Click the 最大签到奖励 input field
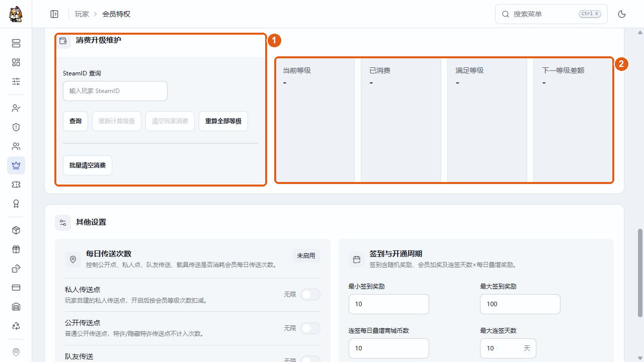 pos(520,304)
